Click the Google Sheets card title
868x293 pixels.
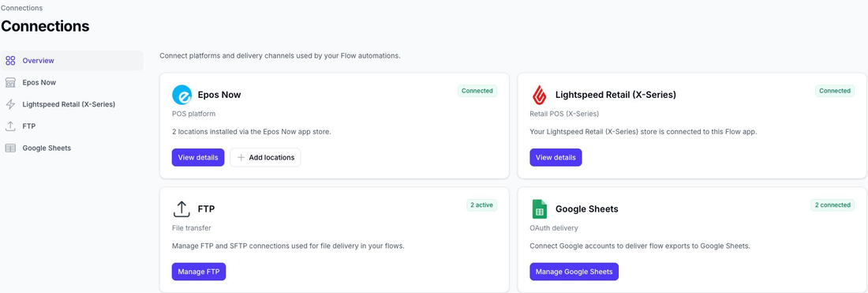[x=587, y=209]
